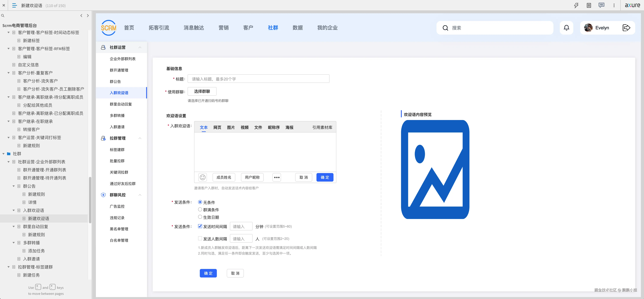Open the page notes icon in the top bar
The width and height of the screenshot is (644, 299).
[x=589, y=5]
